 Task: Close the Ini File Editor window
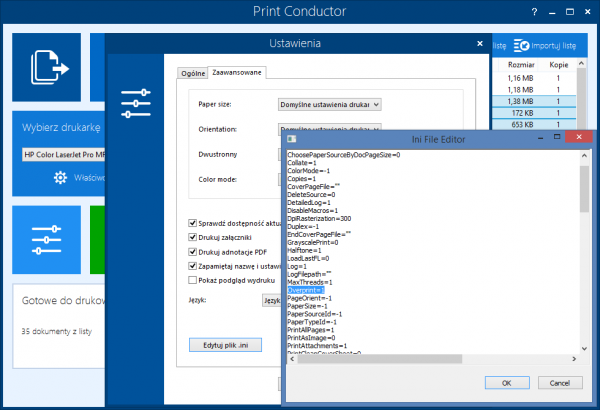(574, 139)
